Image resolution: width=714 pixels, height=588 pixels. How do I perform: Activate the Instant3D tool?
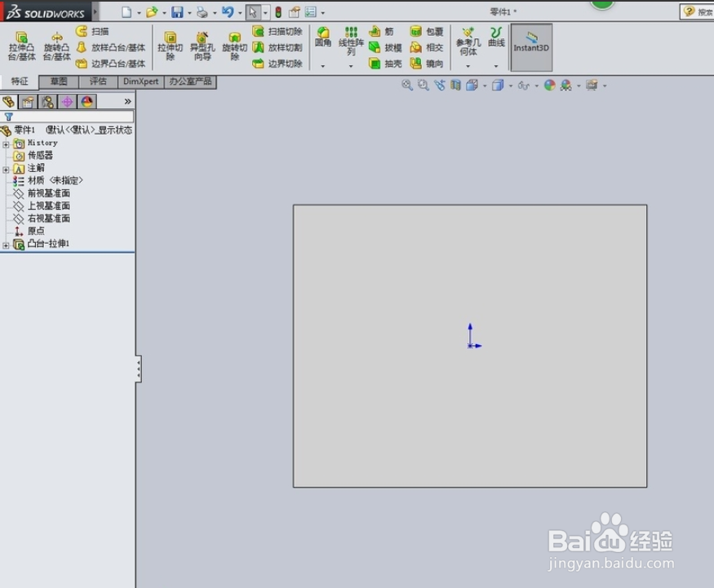[x=531, y=45]
